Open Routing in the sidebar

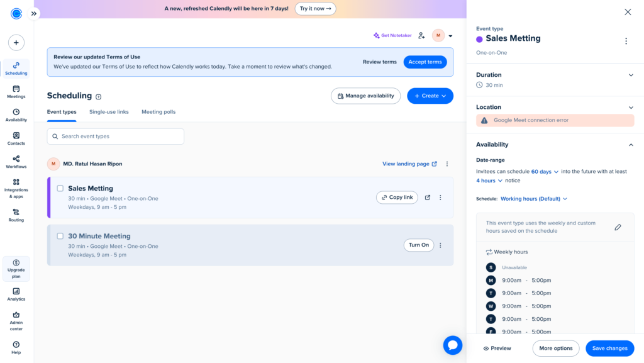click(x=16, y=215)
